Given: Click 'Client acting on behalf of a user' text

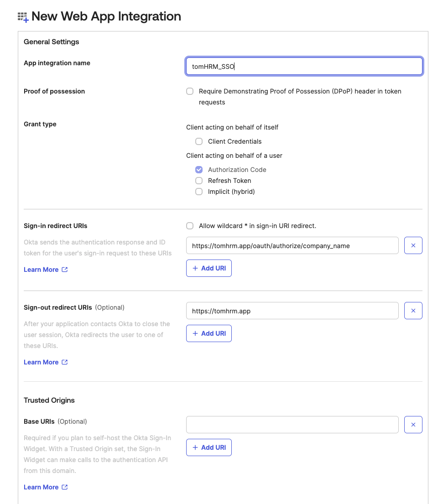Looking at the screenshot, I should tap(234, 156).
